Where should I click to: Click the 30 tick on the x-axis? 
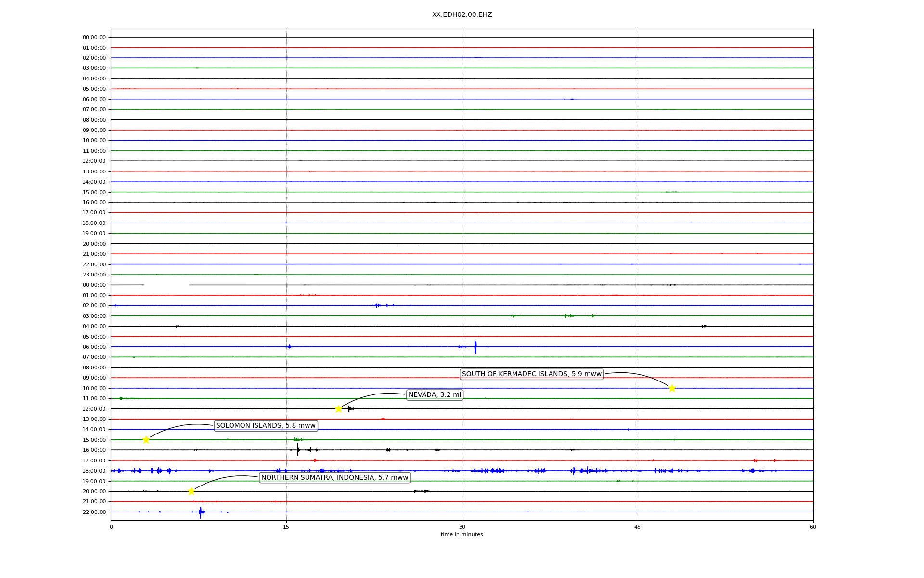click(462, 527)
